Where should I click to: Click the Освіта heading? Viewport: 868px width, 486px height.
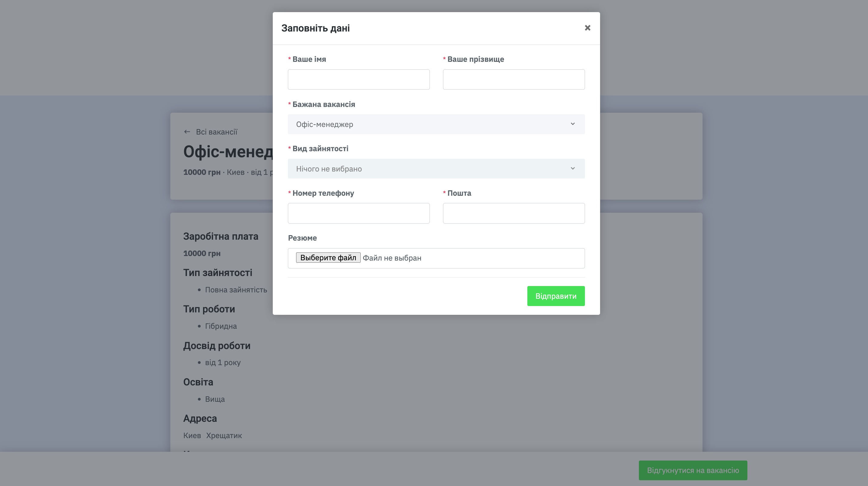point(198,382)
